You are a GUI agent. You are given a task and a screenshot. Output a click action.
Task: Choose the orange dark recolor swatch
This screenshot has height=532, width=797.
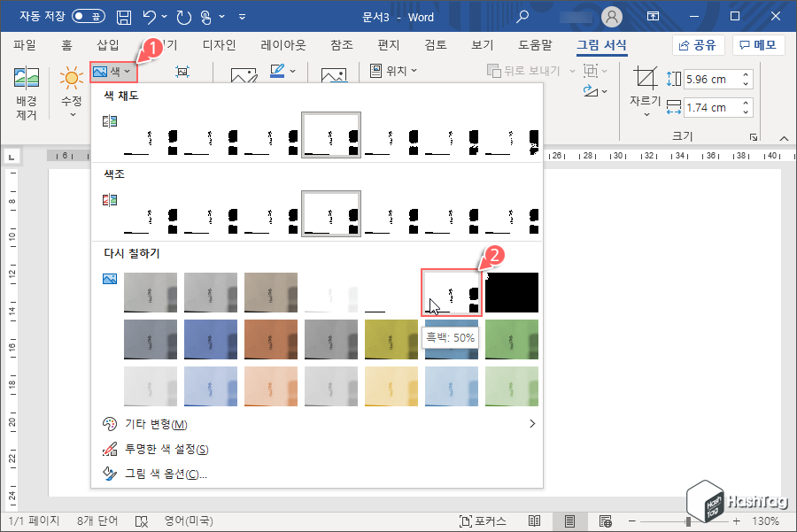point(271,339)
